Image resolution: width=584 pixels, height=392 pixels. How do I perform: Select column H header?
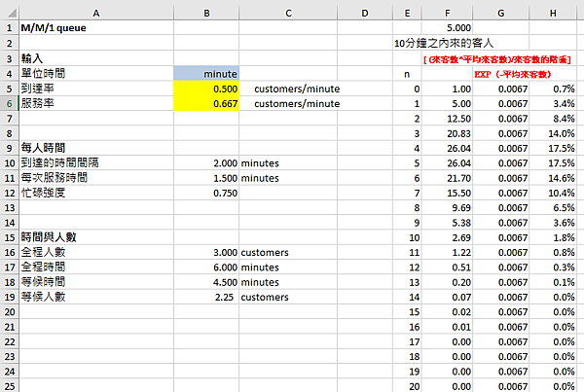point(553,13)
